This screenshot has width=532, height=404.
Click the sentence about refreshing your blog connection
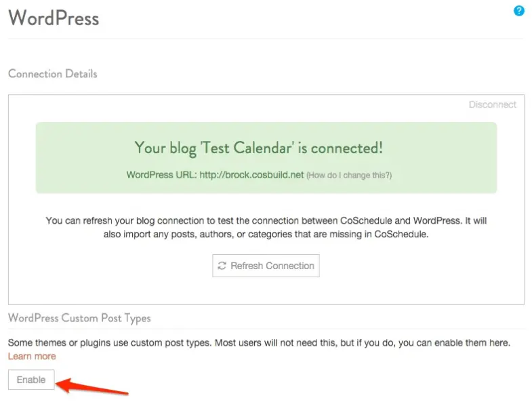click(253, 221)
